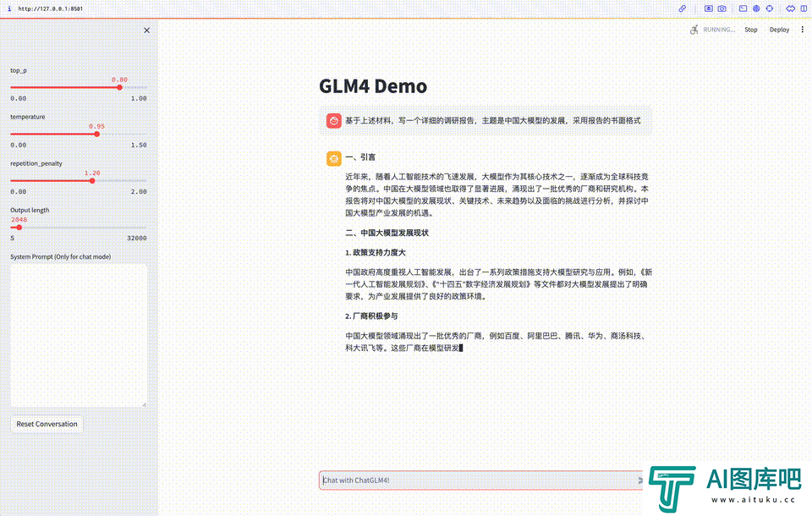Image resolution: width=812 pixels, height=516 pixels.
Task: Click the send arrow in chat input
Action: tap(640, 480)
